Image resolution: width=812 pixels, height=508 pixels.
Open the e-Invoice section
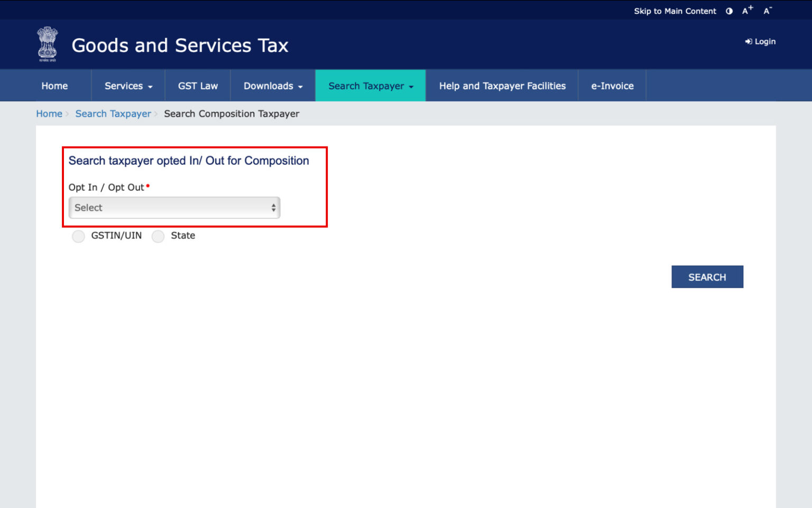click(x=612, y=85)
